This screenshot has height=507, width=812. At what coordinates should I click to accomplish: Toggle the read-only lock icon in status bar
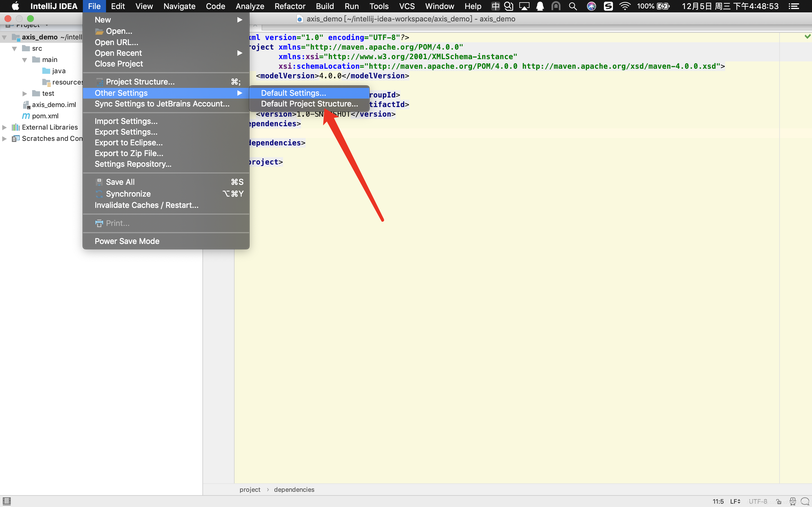pyautogui.click(x=778, y=501)
